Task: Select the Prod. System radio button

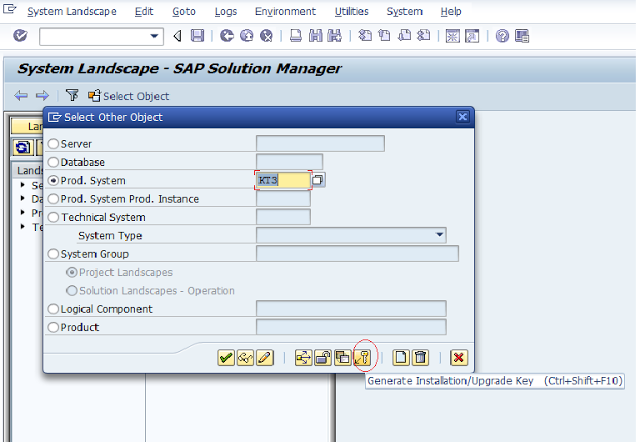Action: [x=53, y=180]
